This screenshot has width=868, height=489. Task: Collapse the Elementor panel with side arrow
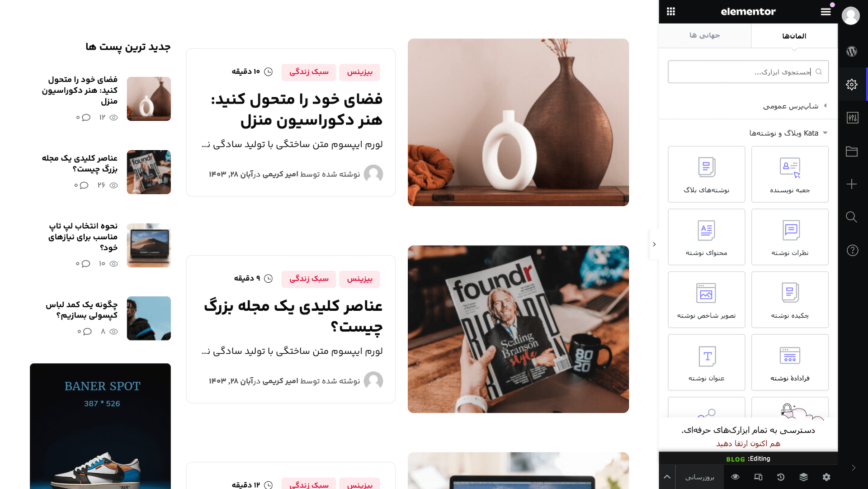pyautogui.click(x=654, y=244)
